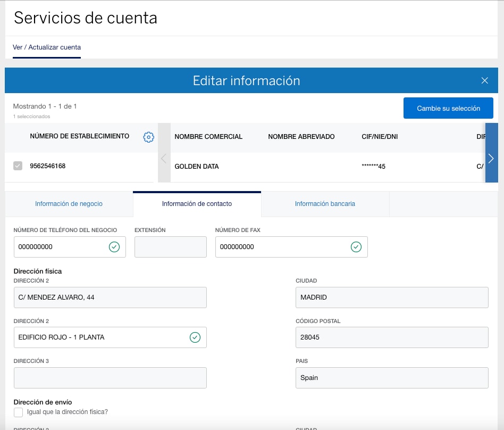Click the gear beside NÚMERO DE ESTABLECIMIENTO header

(149, 137)
